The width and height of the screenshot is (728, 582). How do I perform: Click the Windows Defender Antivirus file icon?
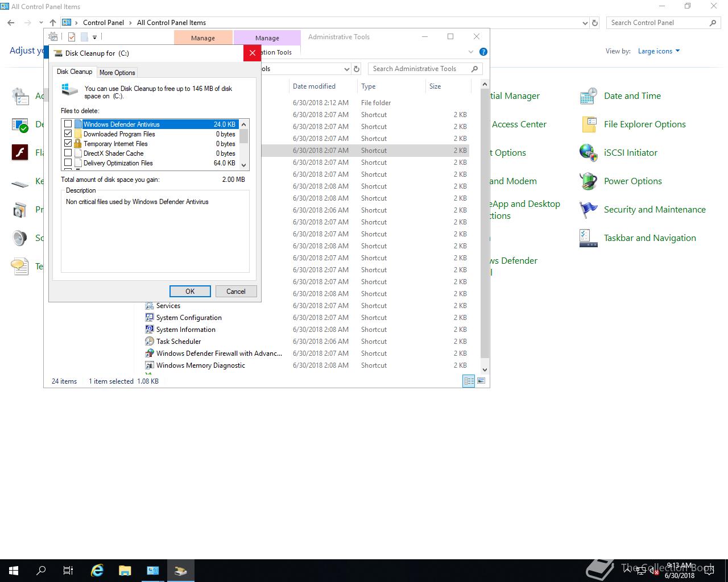pyautogui.click(x=78, y=124)
